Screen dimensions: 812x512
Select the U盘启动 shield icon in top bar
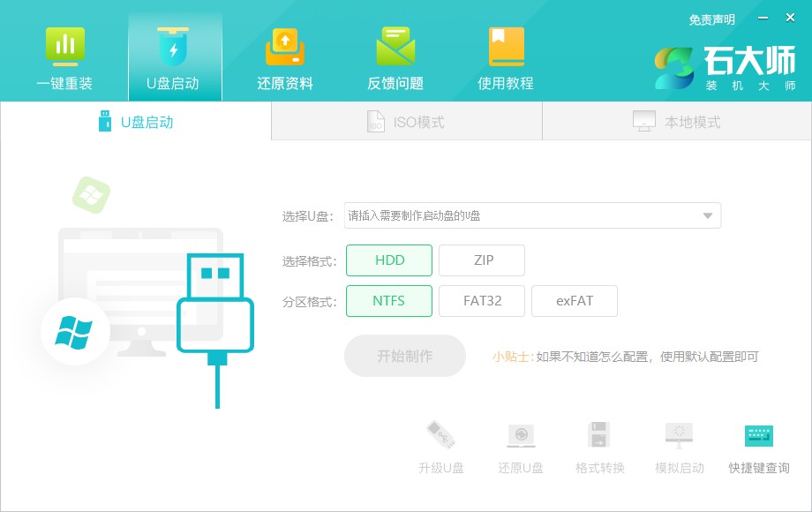click(173, 47)
